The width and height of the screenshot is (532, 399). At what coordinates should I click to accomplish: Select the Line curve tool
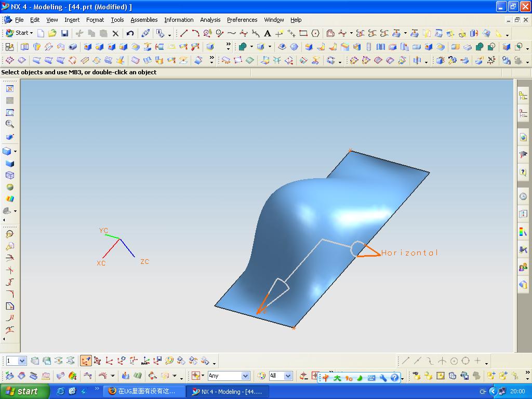[183, 33]
